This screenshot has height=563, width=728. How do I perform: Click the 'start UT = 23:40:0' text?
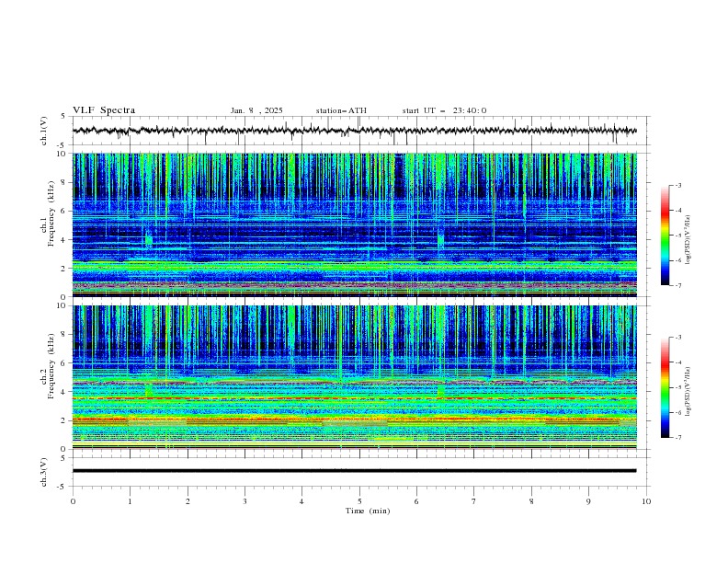[x=444, y=110]
